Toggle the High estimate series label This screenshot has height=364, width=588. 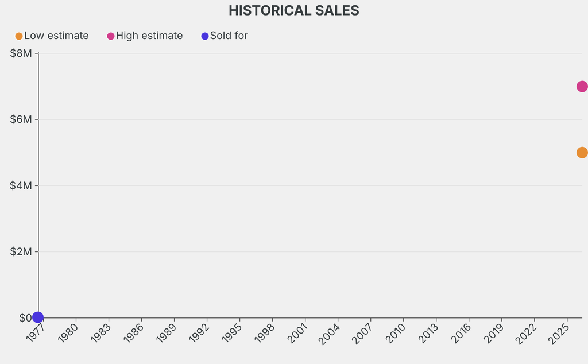(x=149, y=36)
